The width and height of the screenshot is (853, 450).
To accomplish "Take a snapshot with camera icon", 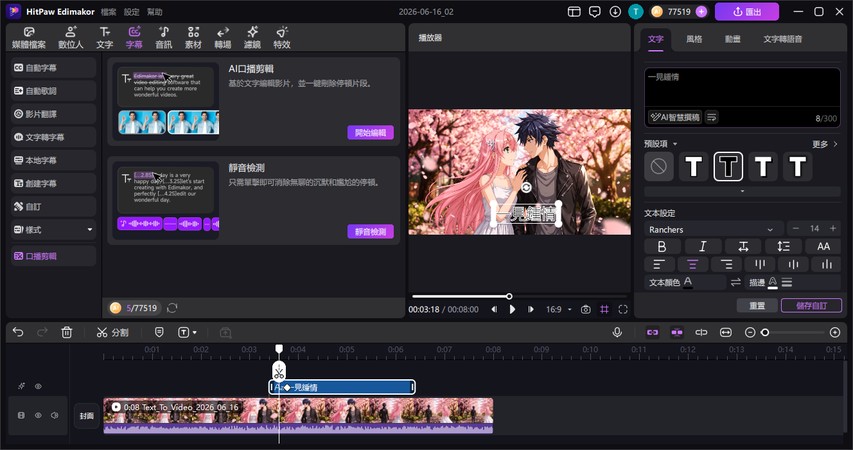I will [x=585, y=309].
